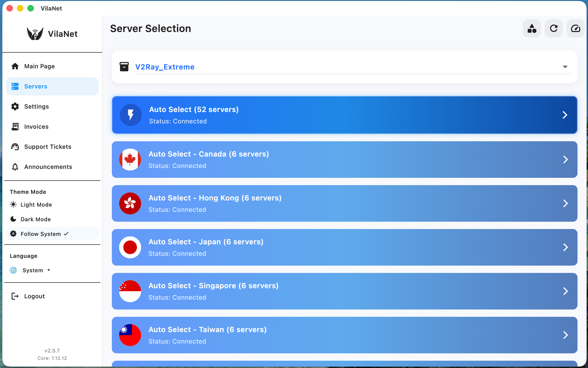
Task: Expand the Hong Kong server group chevron
Action: pos(565,204)
